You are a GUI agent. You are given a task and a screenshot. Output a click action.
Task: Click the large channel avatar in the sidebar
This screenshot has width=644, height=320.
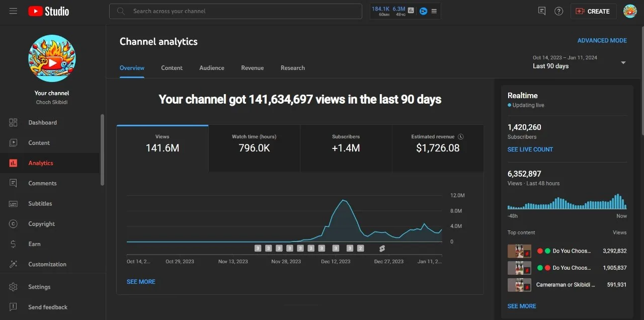click(52, 58)
